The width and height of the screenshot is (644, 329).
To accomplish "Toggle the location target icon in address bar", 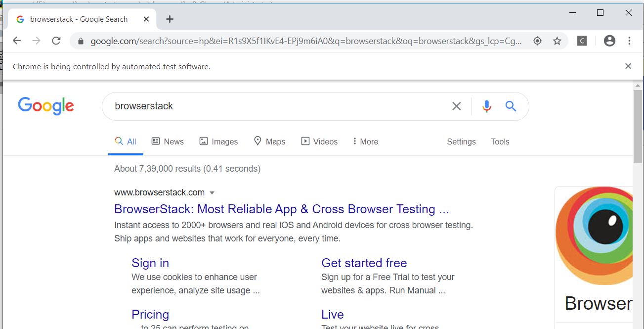I will 537,42.
